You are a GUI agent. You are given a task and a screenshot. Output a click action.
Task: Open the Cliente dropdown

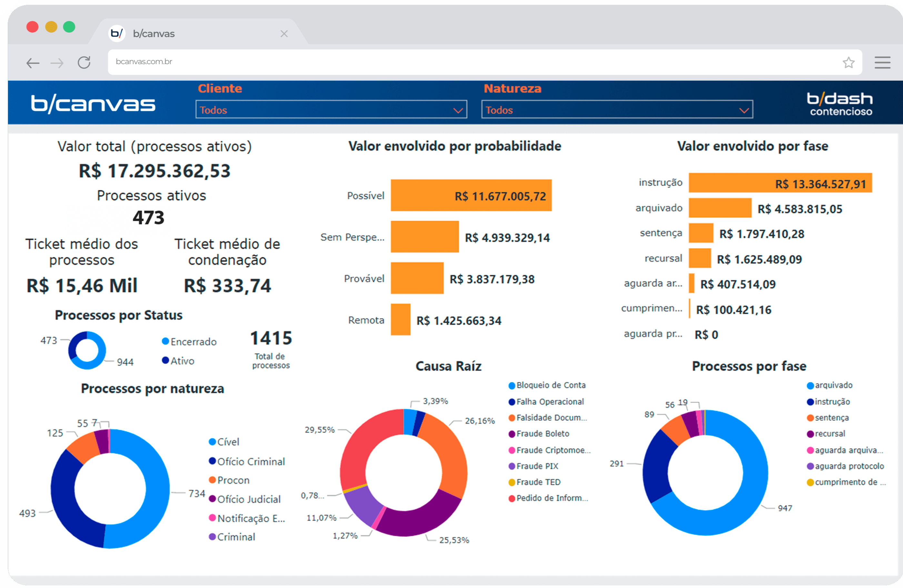click(x=331, y=110)
